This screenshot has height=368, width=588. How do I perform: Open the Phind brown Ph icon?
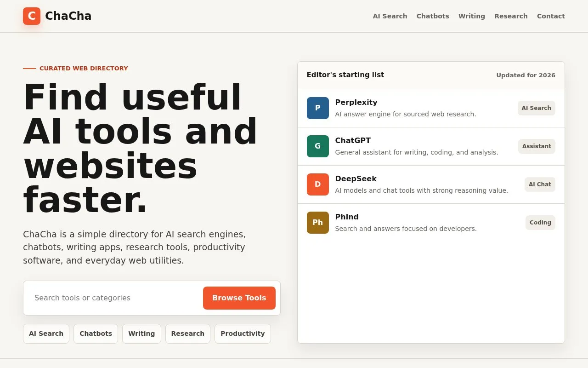pyautogui.click(x=318, y=223)
